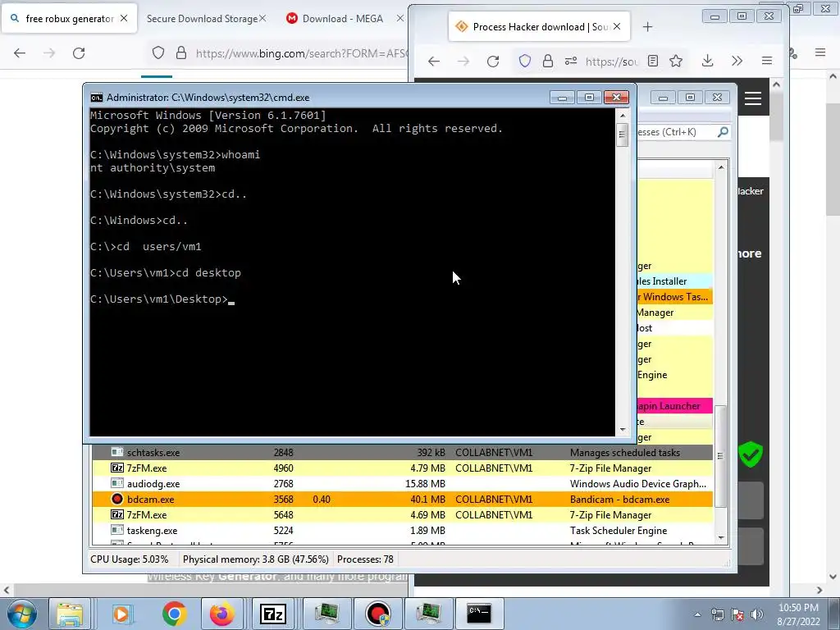This screenshot has width=840, height=630.
Task: Click the bdcam.exe red record icon
Action: 116,500
